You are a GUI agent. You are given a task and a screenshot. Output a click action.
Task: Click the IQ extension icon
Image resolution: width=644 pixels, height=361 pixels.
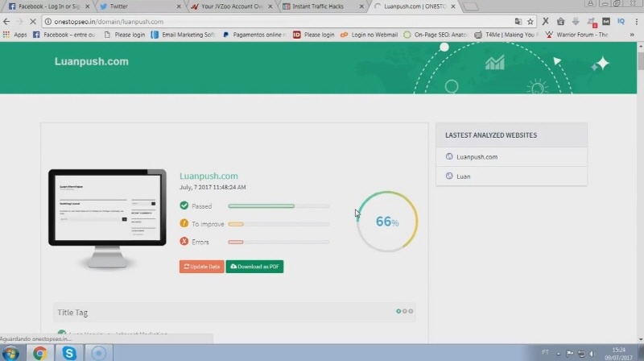coord(621,22)
